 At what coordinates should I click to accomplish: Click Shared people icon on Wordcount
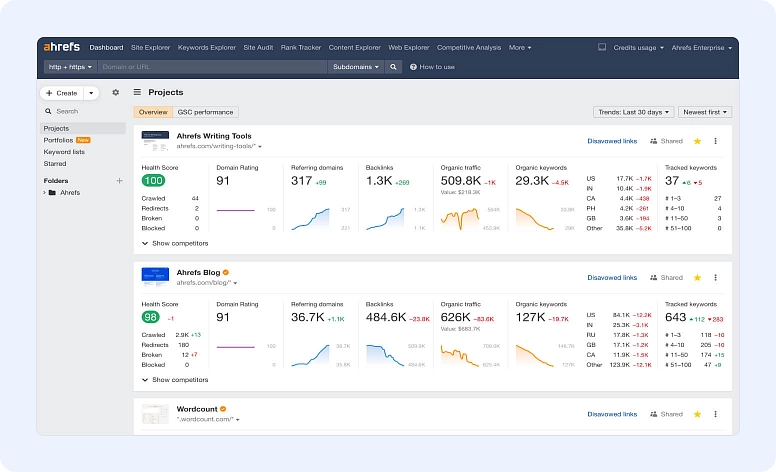click(x=653, y=414)
